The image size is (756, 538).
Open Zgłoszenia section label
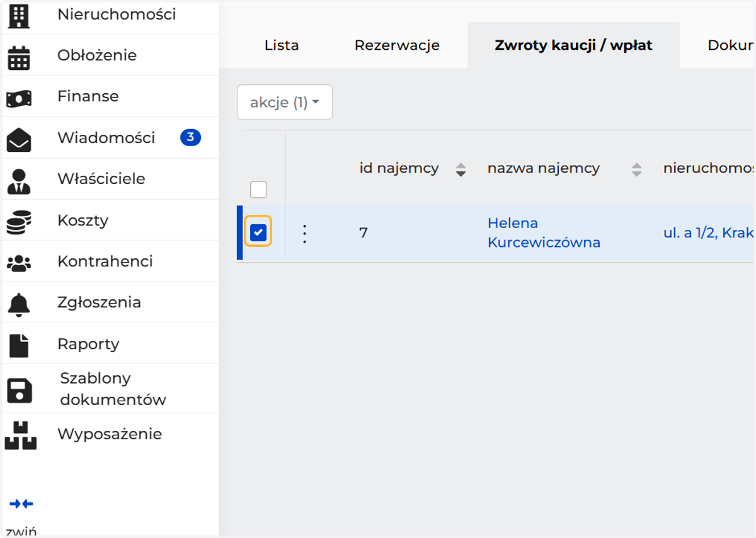(99, 302)
